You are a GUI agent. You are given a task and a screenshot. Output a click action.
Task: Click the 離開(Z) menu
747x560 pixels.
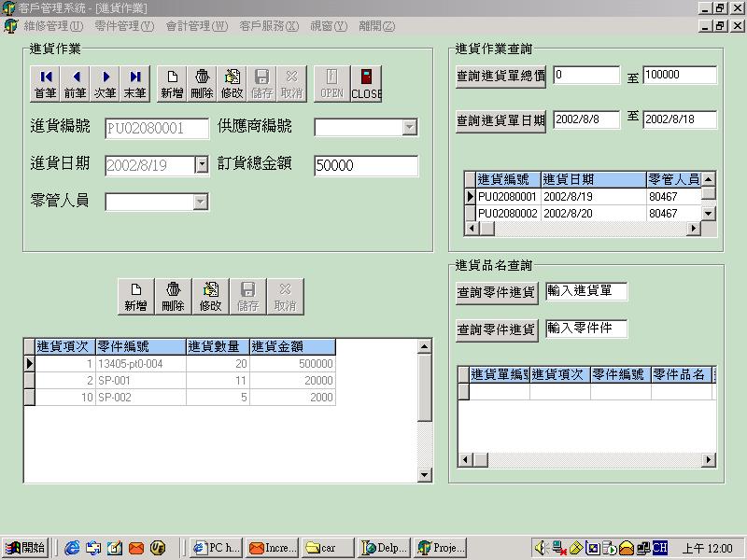point(377,26)
